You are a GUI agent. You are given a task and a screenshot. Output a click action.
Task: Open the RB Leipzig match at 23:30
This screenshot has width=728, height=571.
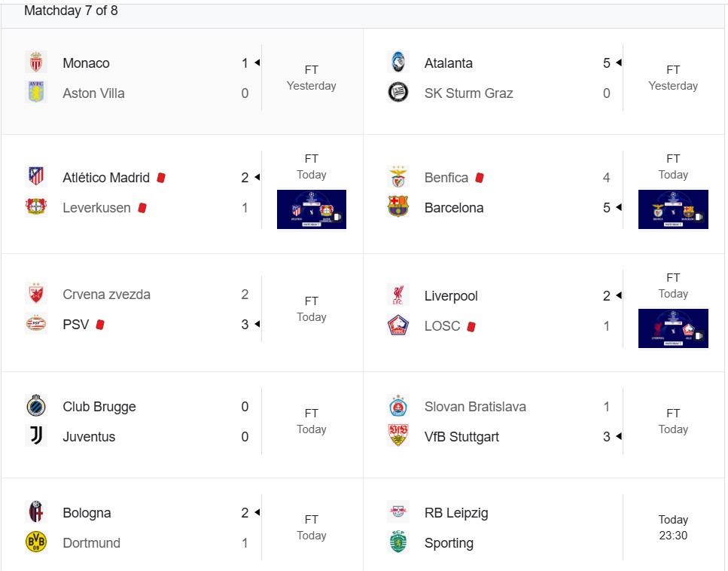click(544, 528)
